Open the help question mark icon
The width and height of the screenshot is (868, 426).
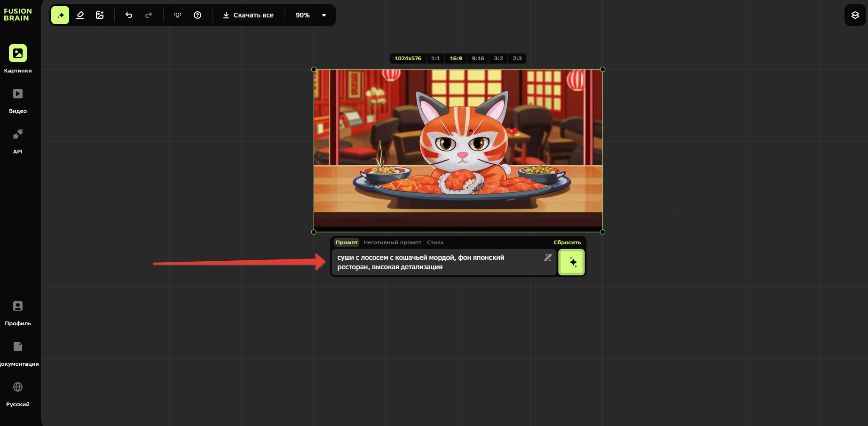click(197, 15)
